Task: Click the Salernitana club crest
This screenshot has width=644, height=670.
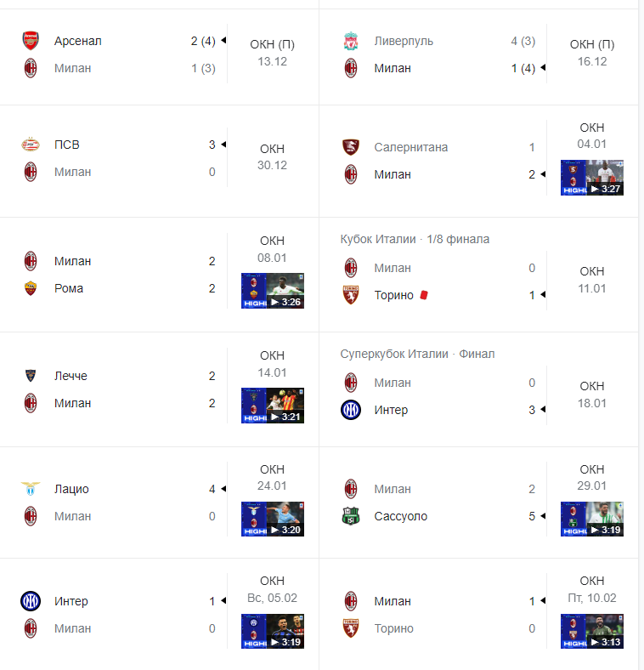Action: (x=350, y=147)
